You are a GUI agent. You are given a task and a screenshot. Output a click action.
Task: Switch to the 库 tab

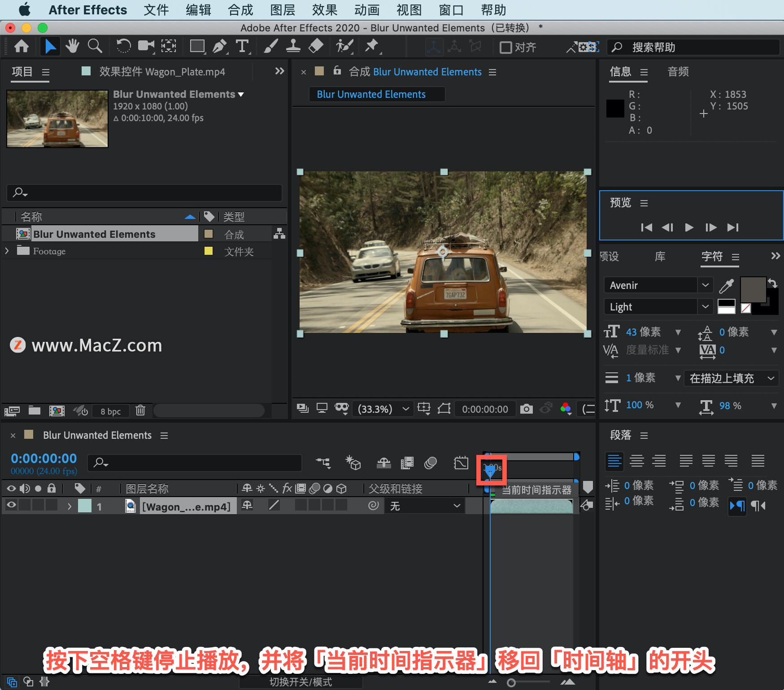pyautogui.click(x=660, y=257)
